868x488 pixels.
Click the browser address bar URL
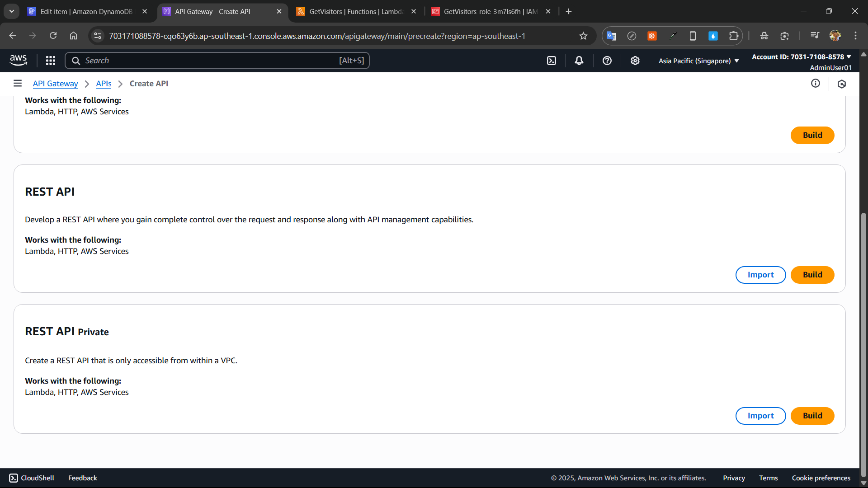point(317,36)
